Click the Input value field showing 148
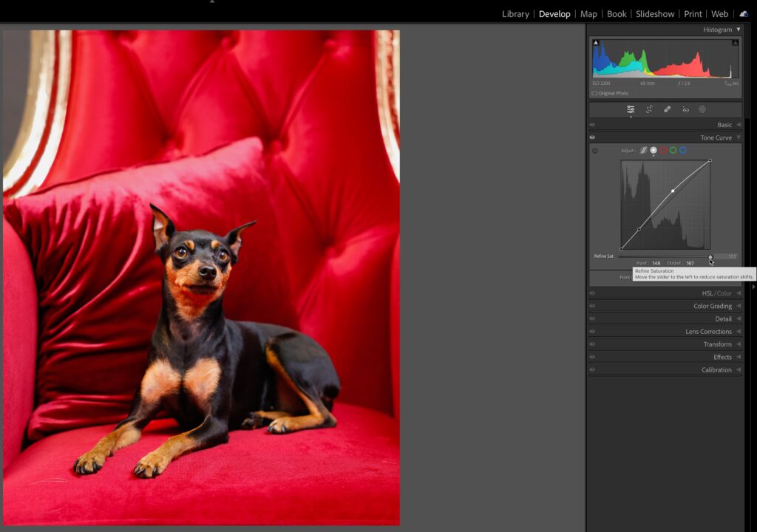The image size is (757, 532). pyautogui.click(x=656, y=263)
